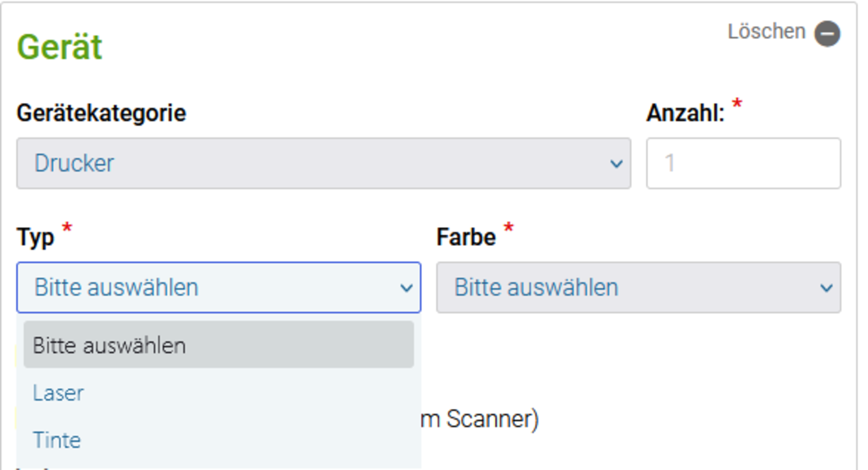Open the Farbe dropdown
Viewport: 868px width, 470px height.
point(638,287)
